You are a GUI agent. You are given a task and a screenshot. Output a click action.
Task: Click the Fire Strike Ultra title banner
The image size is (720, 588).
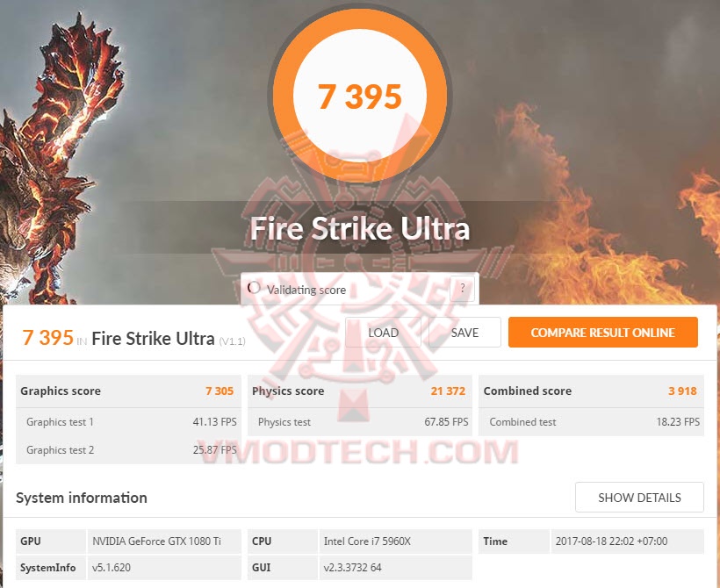pyautogui.click(x=360, y=228)
